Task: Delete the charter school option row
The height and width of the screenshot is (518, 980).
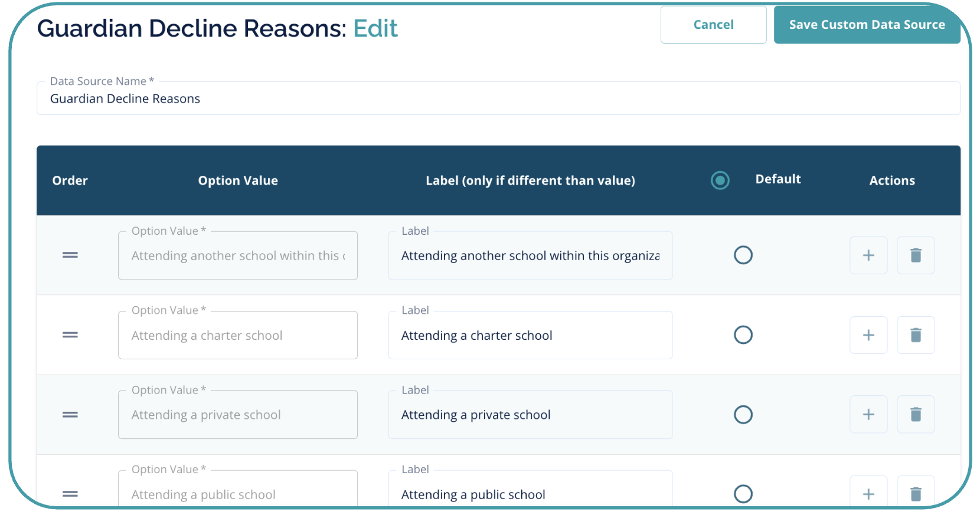Action: pos(915,335)
